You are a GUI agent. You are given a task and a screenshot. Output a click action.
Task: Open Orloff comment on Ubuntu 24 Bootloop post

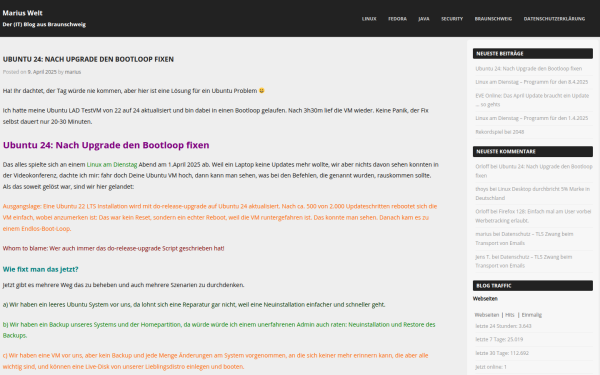tap(534, 171)
